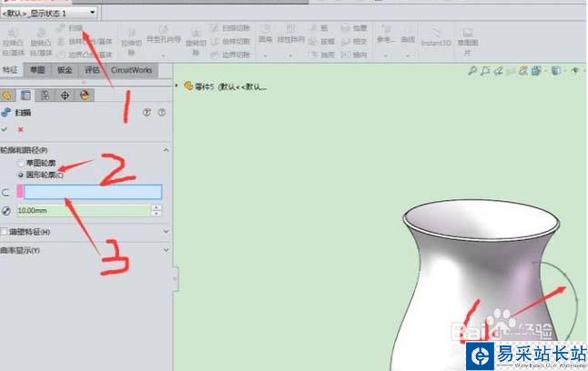Open the Display Style cube icon
This screenshot has height=371, width=588.
pos(556,70)
